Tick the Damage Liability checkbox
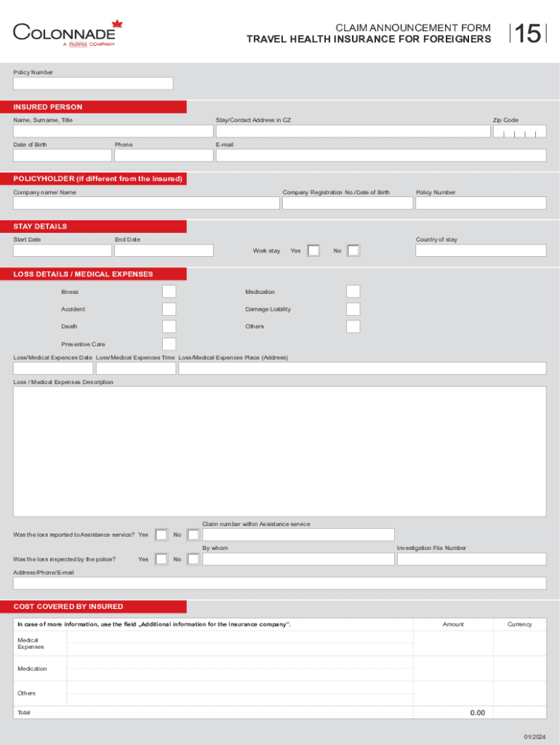The height and width of the screenshot is (745, 560). pyautogui.click(x=353, y=309)
